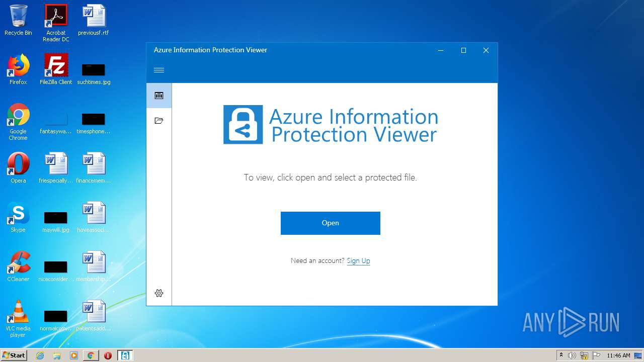
Task: Open Windows Media Player taskbar icon
Action: click(x=74, y=355)
